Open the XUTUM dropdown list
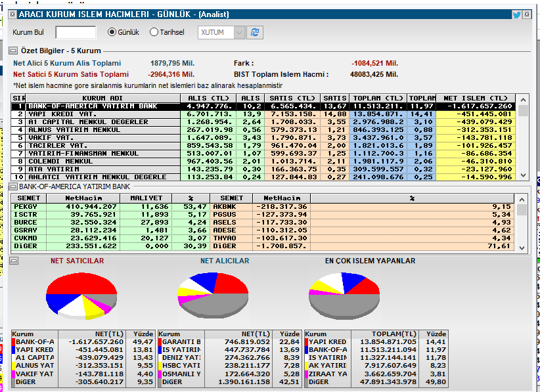This screenshot has height=392, width=540. coord(239,32)
